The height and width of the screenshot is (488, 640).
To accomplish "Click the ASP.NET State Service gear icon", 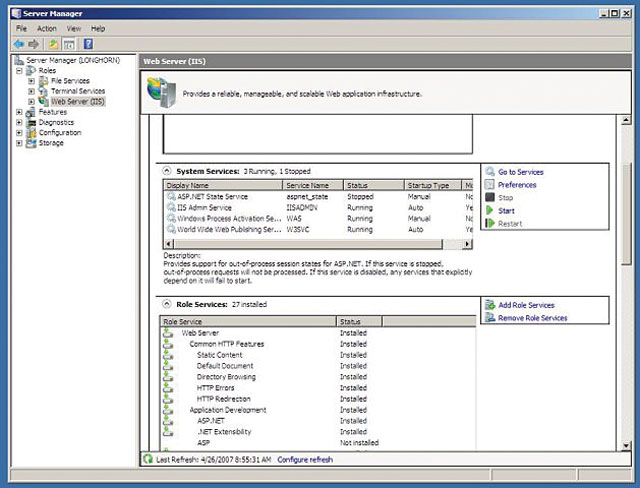I will click(171, 196).
